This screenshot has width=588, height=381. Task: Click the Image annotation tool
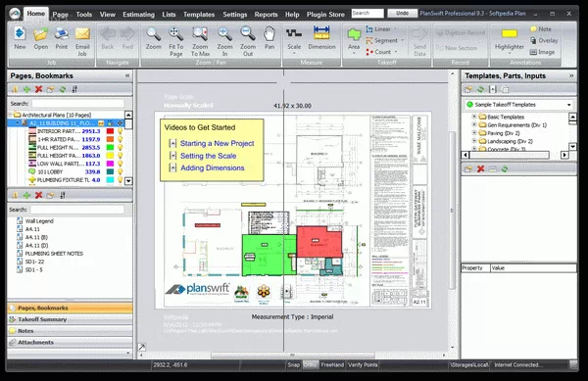[542, 52]
